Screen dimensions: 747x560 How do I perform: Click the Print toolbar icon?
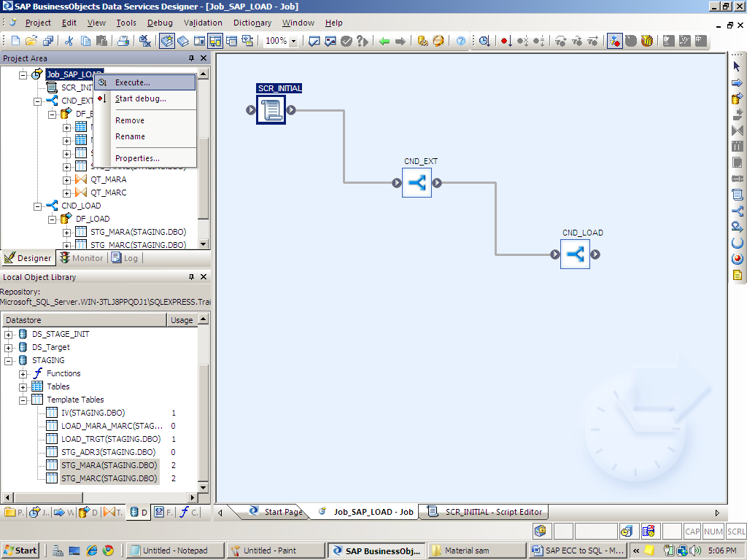(x=123, y=41)
